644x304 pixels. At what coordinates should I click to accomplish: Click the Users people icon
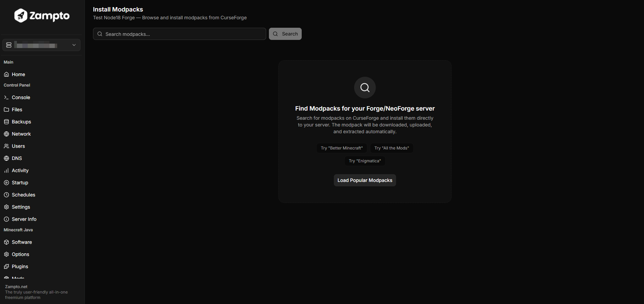[6, 146]
